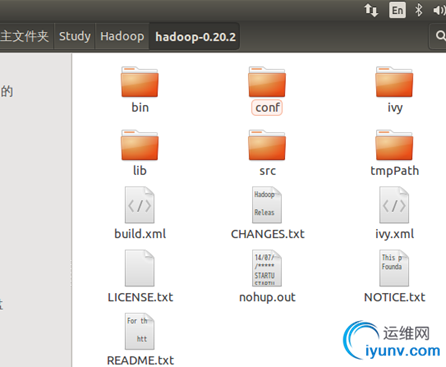Open the Bluetooth indicator
This screenshot has height=367, width=446.
coord(419,10)
